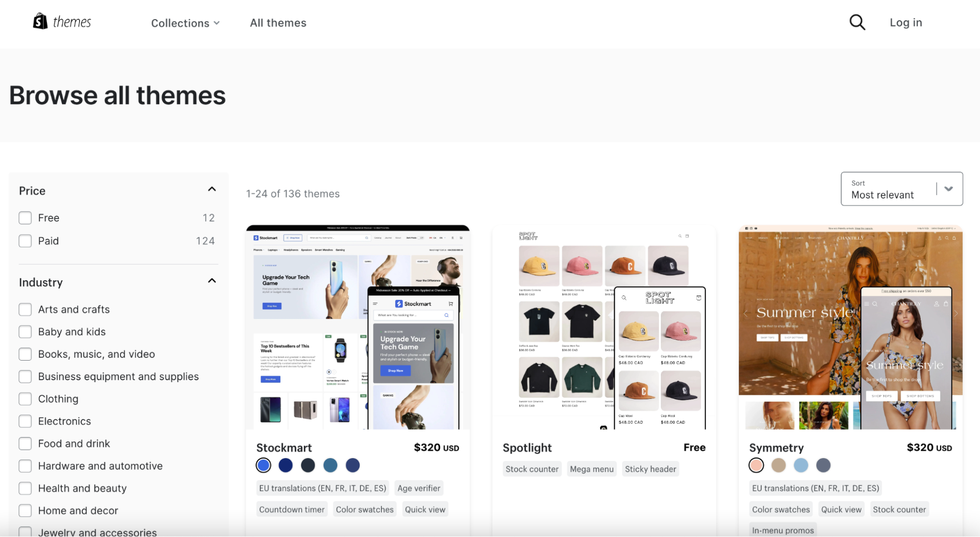Select the All themes navigation tab
The width and height of the screenshot is (980, 537).
click(278, 22)
